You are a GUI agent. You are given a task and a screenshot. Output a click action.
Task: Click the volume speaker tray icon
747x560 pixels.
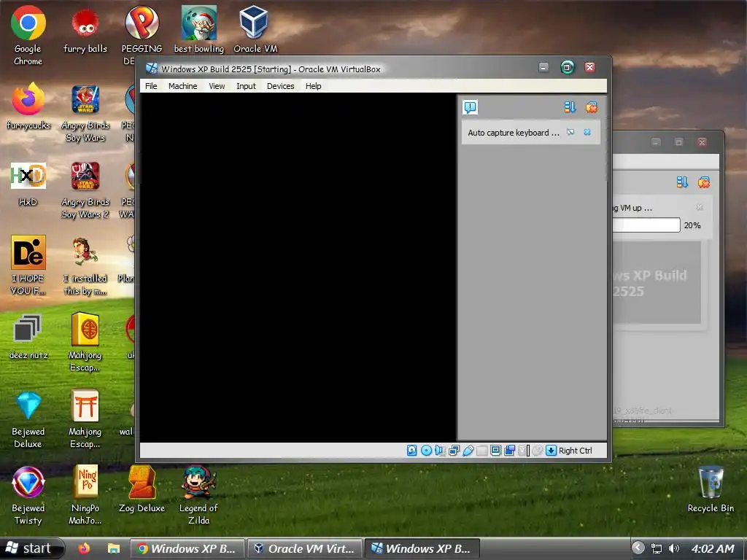673,548
